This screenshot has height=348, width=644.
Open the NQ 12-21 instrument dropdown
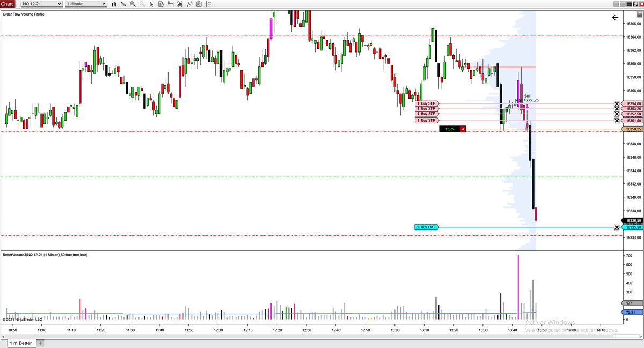pos(41,4)
